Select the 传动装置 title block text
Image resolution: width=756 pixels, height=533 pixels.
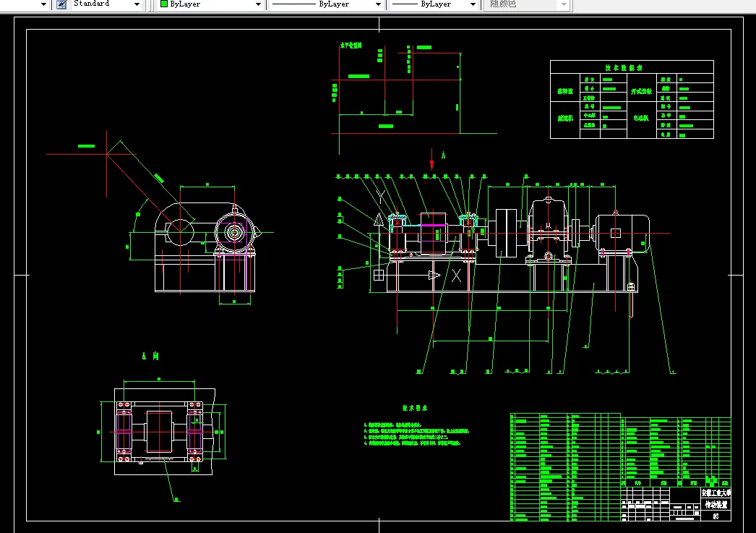(716, 505)
